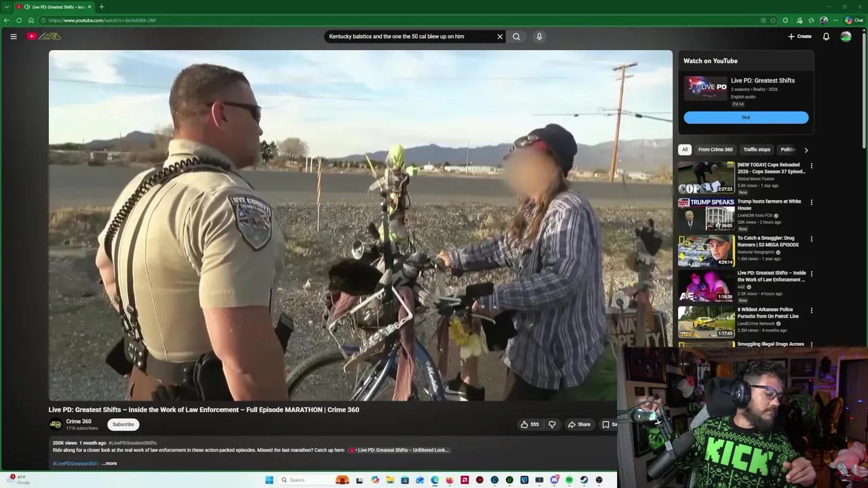The height and width of the screenshot is (488, 868).
Task: Open the YouTube account avatar menu
Action: click(x=846, y=37)
